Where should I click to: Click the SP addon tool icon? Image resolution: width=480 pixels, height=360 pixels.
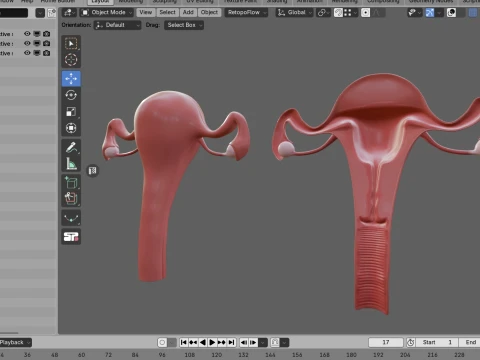[71, 237]
